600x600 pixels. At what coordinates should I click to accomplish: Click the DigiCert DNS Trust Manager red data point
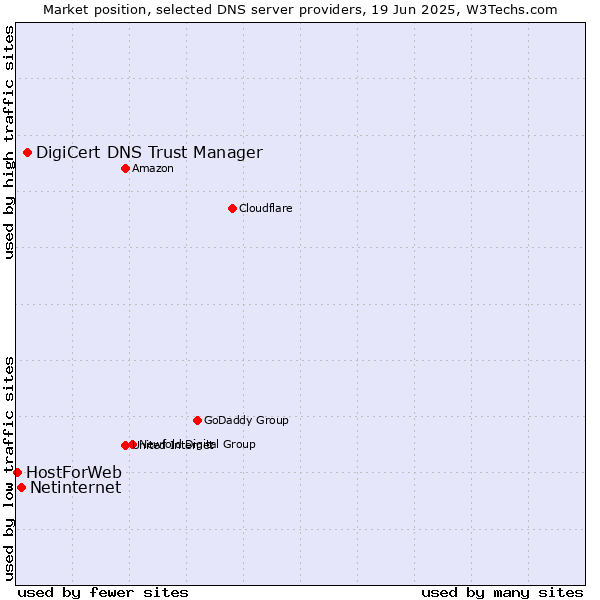28,153
